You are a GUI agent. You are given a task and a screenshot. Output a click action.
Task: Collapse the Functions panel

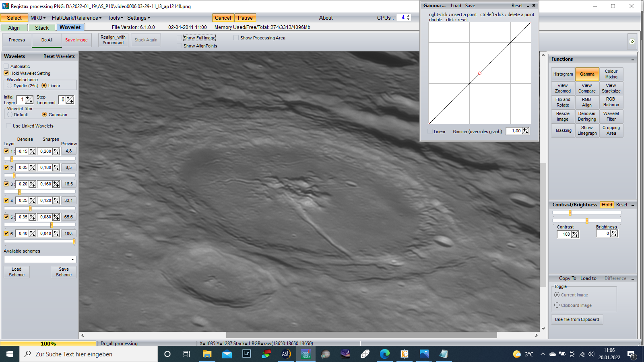(x=633, y=60)
